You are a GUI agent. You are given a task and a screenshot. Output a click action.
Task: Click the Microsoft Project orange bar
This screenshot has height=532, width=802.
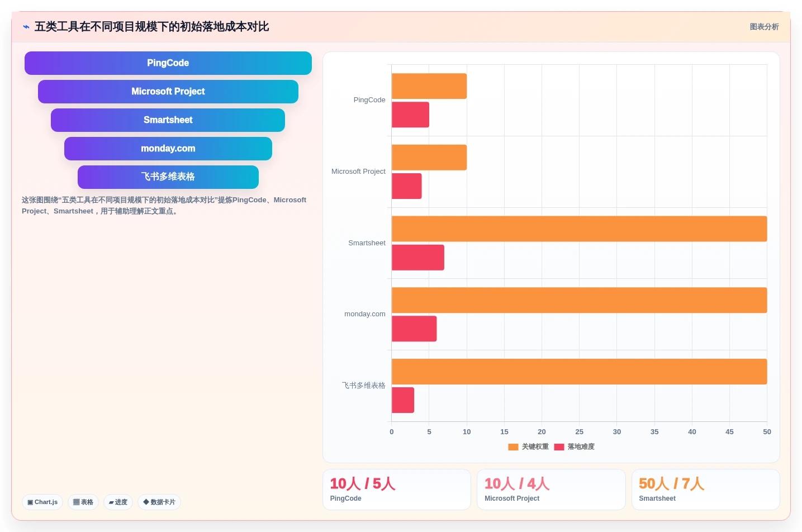click(x=429, y=158)
